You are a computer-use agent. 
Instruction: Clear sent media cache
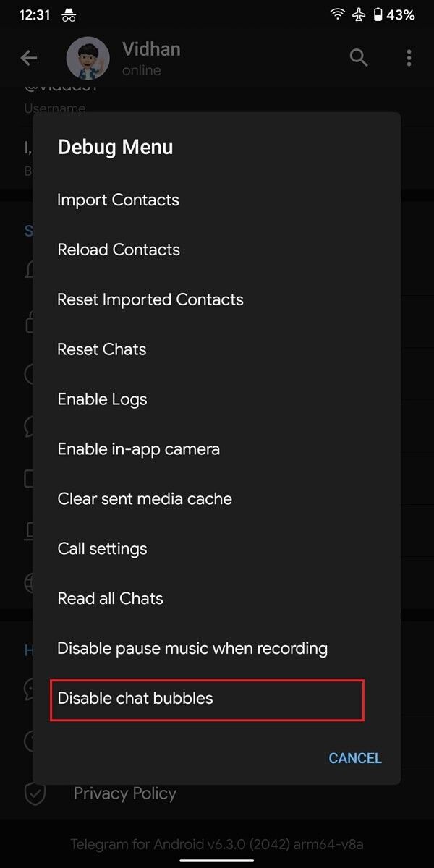[x=145, y=499]
